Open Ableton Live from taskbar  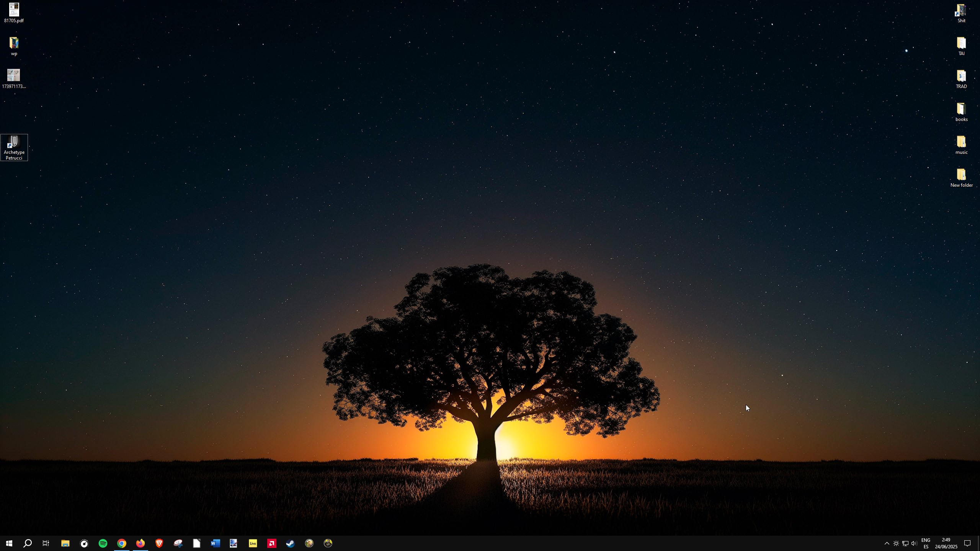pos(253,543)
